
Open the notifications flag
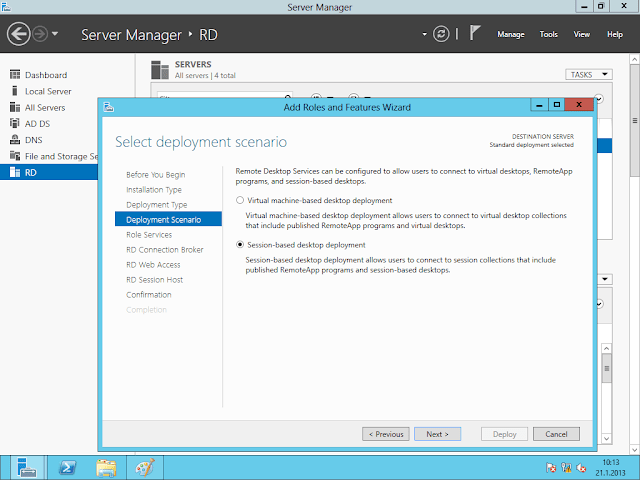pyautogui.click(x=476, y=34)
